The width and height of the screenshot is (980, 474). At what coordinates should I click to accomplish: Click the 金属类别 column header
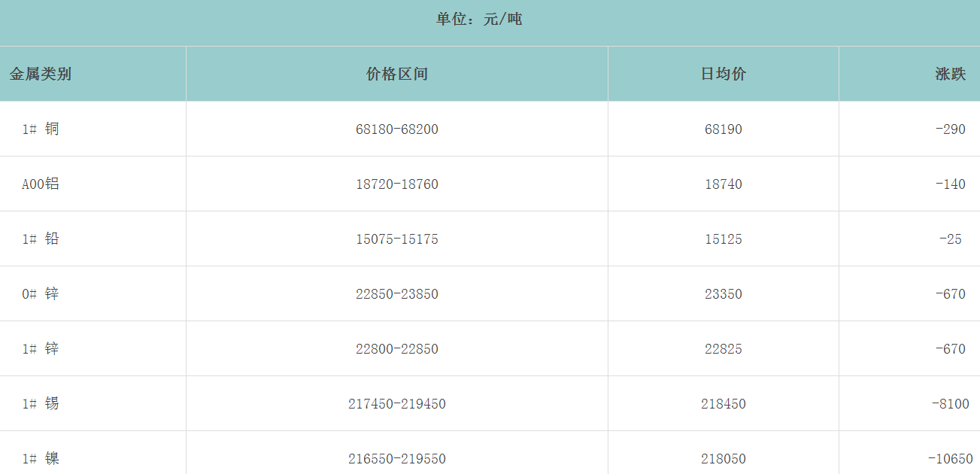[x=41, y=74]
